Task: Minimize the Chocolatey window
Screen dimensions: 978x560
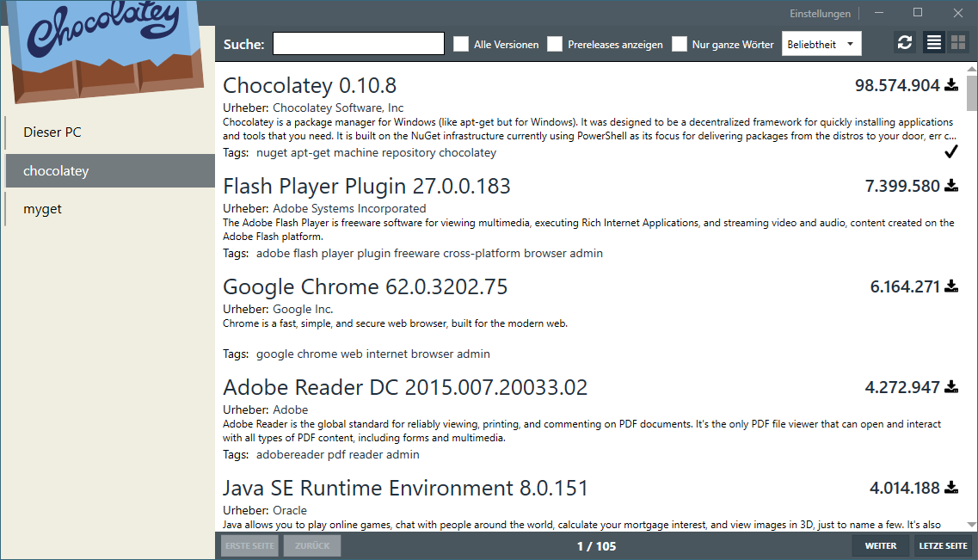Action: pyautogui.click(x=879, y=12)
